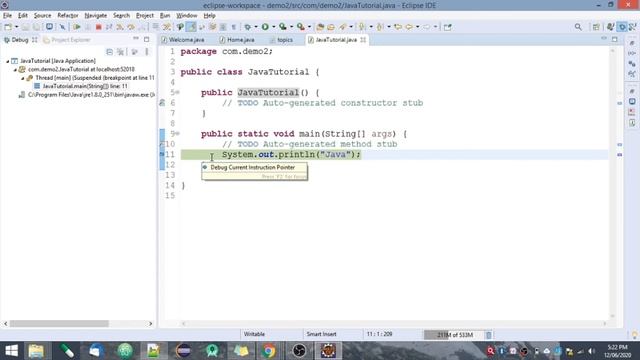Close the JavaTutorial.java editor tab
The image size is (640, 360).
(363, 40)
